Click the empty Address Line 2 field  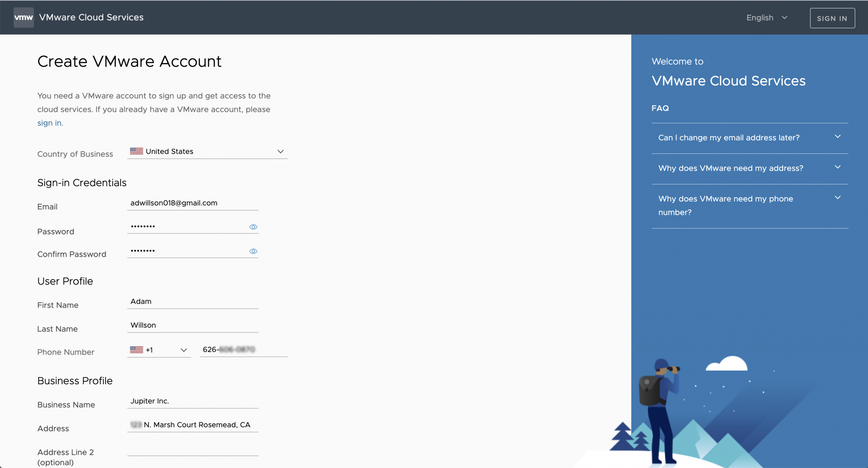[193, 449]
